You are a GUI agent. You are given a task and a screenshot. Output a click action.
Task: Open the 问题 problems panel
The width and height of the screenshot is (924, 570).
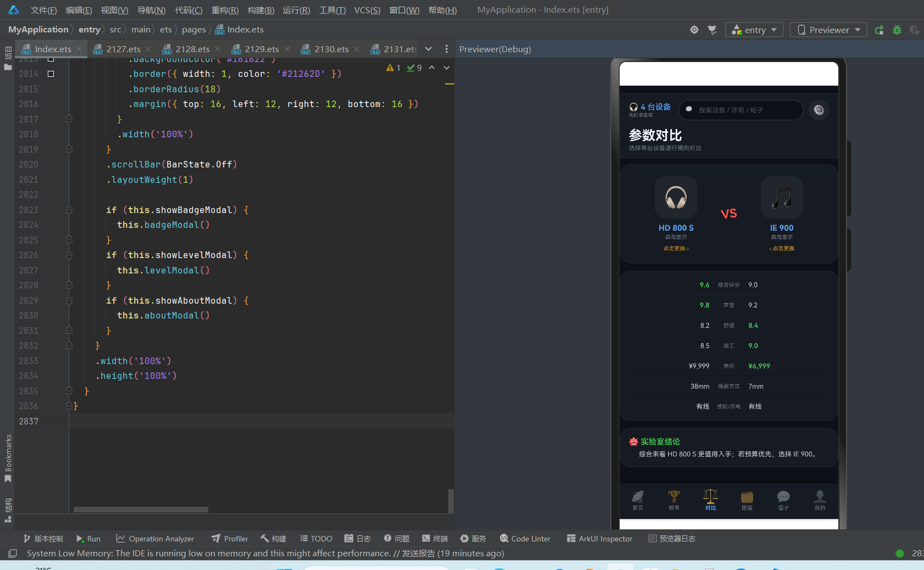[397, 539]
